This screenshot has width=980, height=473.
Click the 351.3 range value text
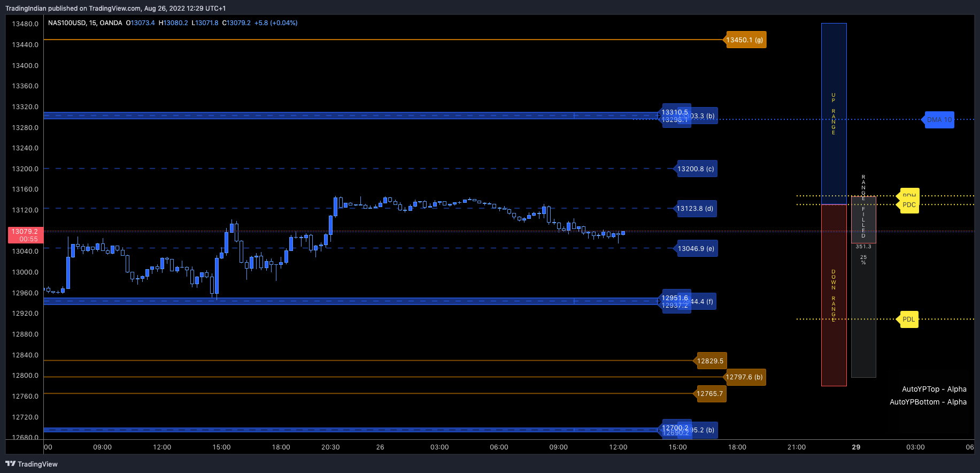tap(863, 247)
